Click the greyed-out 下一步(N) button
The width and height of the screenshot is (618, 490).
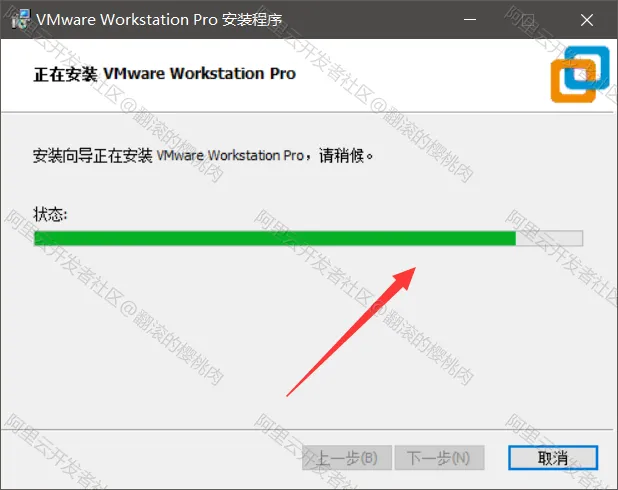click(x=439, y=458)
